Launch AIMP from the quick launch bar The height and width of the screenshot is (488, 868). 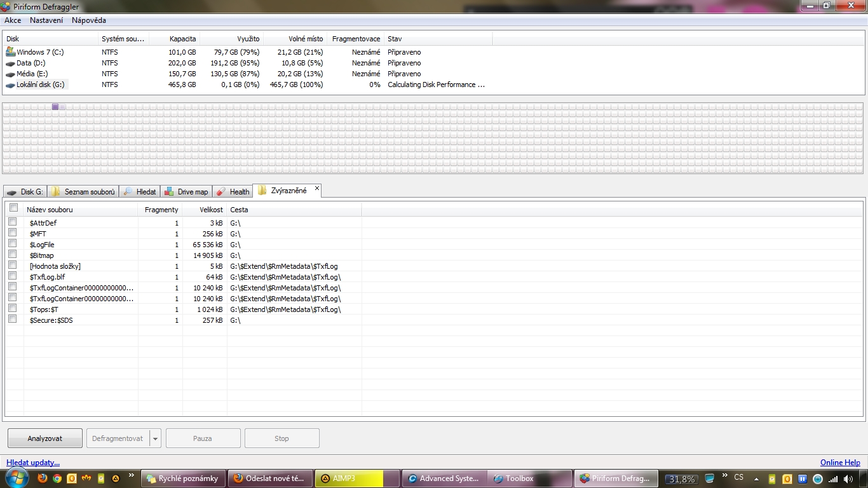point(116,478)
